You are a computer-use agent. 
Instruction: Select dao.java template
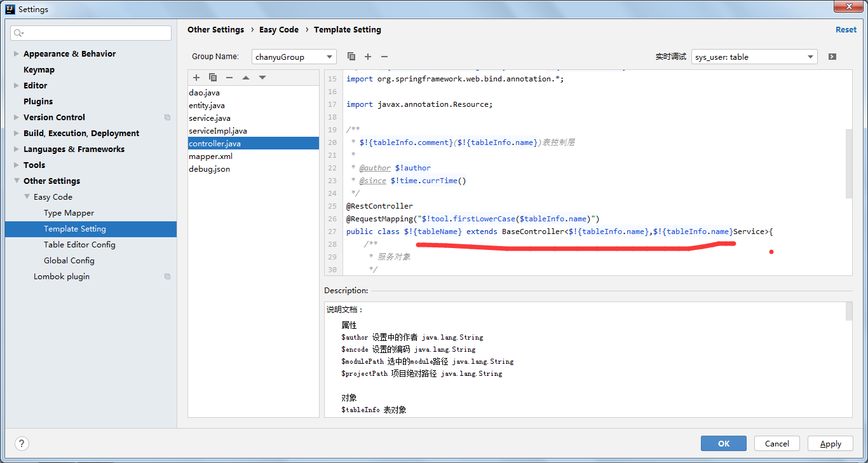253,92
